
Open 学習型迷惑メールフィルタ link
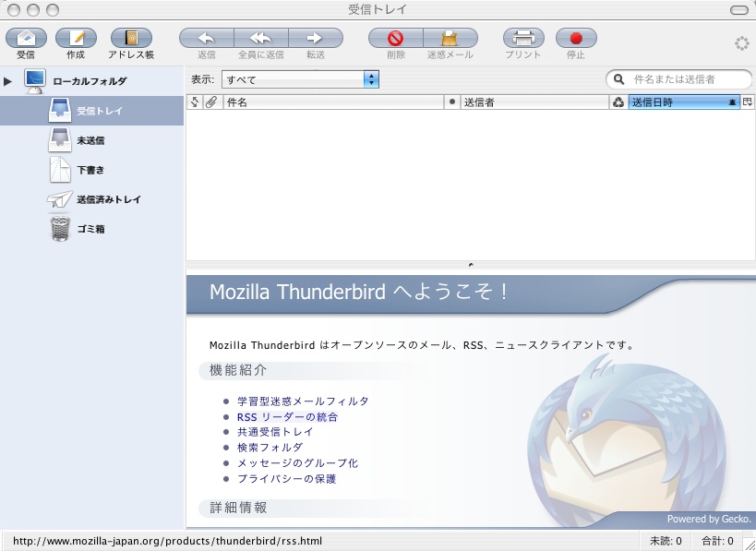click(x=303, y=401)
